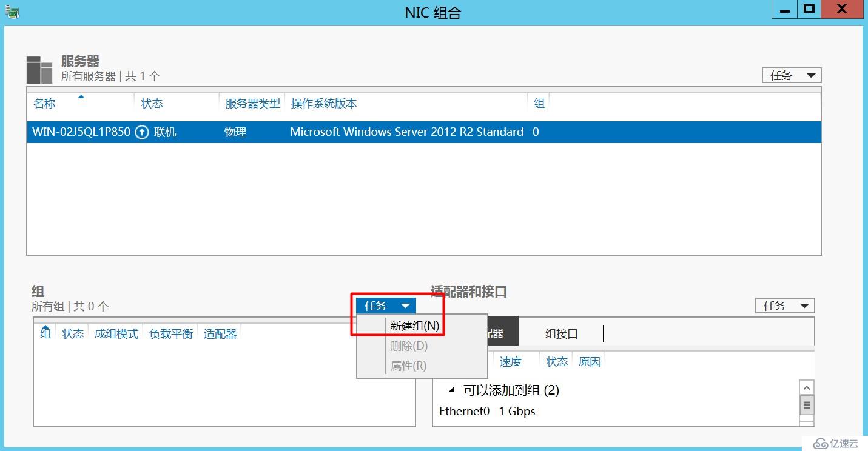This screenshot has width=868, height=451.
Task: Maximize the NIC Teaming window
Action: click(x=809, y=8)
